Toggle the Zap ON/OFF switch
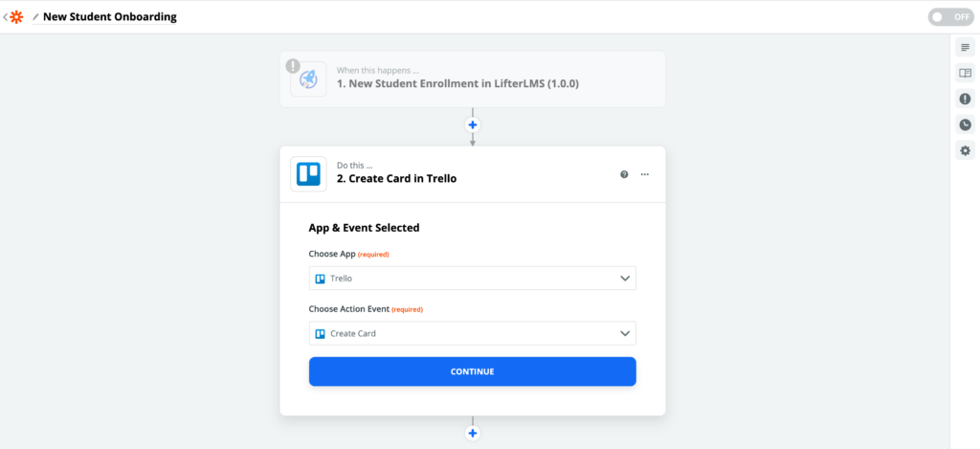The image size is (980, 449). coord(950,17)
